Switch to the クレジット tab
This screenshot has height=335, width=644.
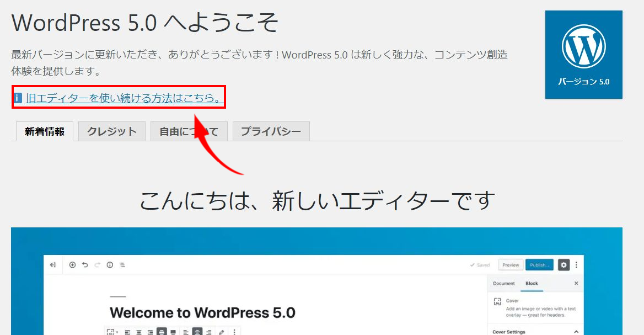(x=112, y=131)
